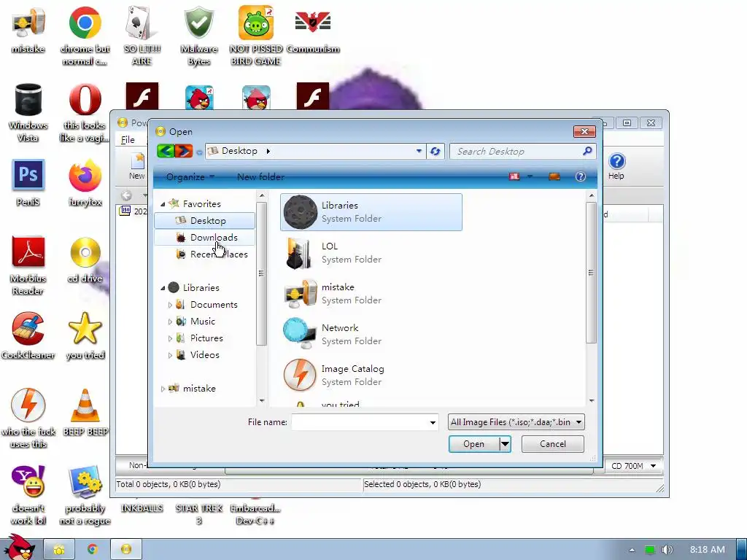This screenshot has width=747, height=560.
Task: Select Desktop under Favorites
Action: [x=205, y=220]
